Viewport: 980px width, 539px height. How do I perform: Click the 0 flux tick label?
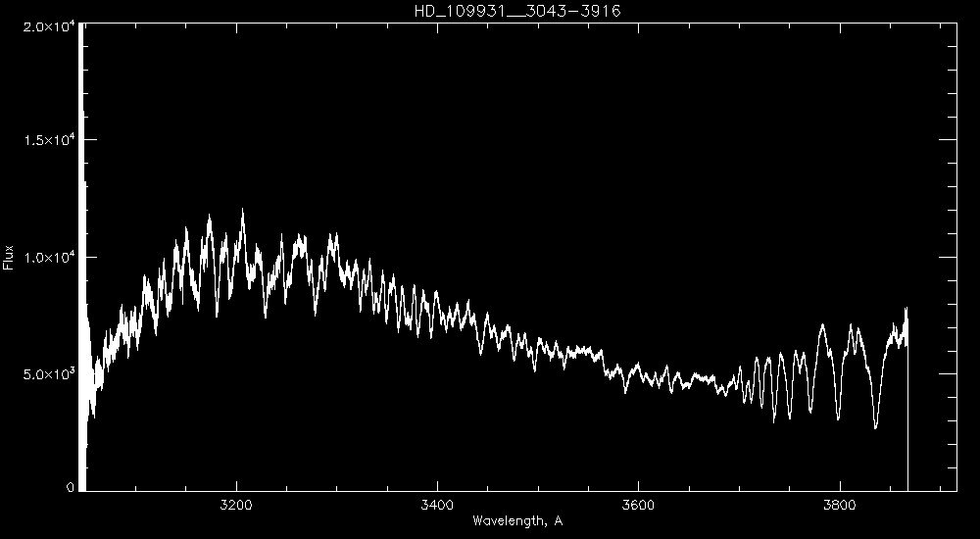[x=70, y=486]
